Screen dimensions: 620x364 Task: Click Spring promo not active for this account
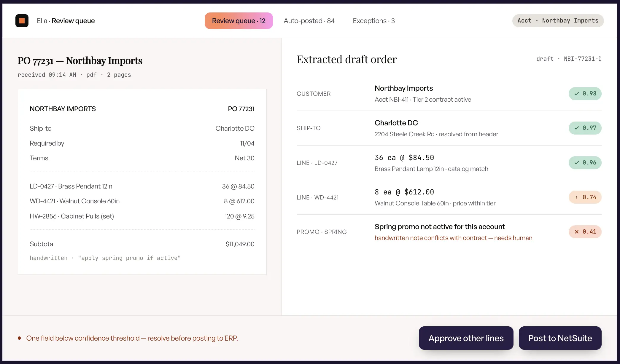[440, 227]
